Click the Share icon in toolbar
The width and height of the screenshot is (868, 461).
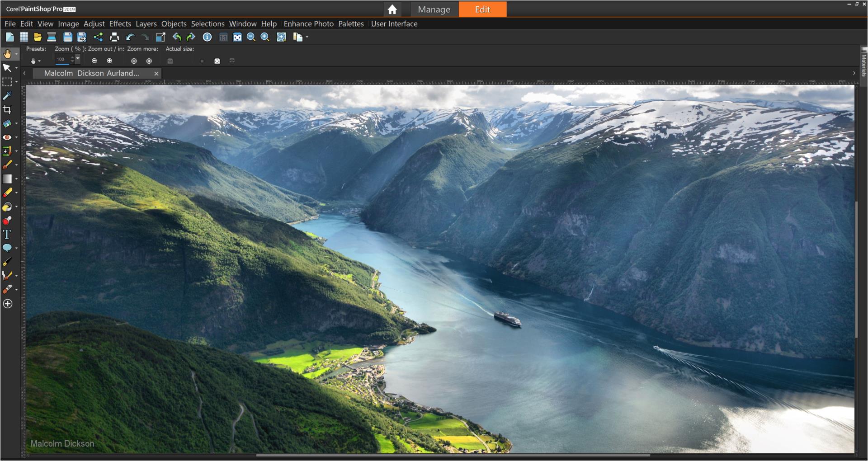point(98,38)
